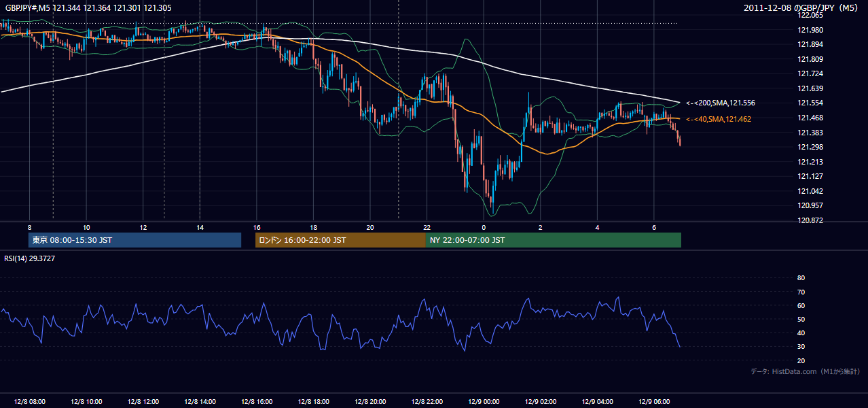Click the 12/8 20:00 bottom time label
This screenshot has height=408, width=868.
[370, 402]
